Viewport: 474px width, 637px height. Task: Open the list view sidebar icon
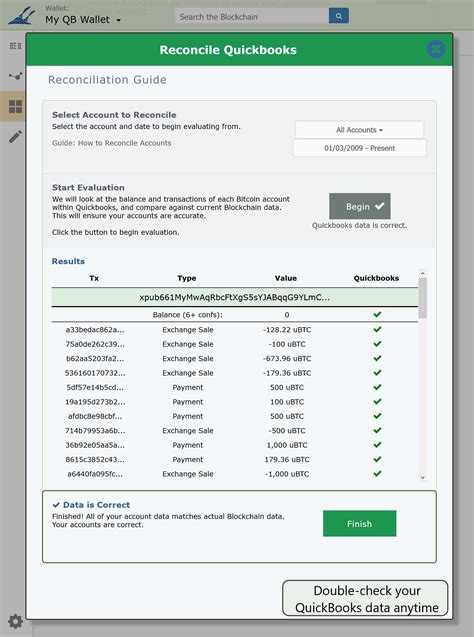pos(15,46)
